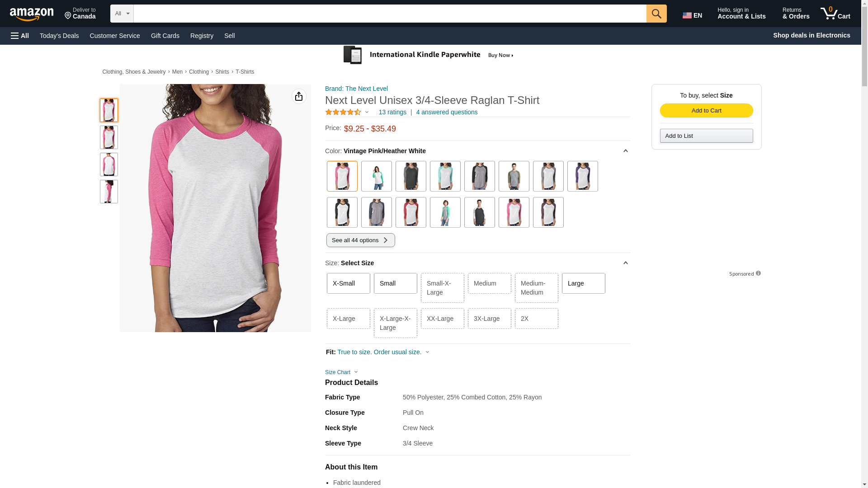Click the share icon on product image
This screenshot has height=488, width=868.
coord(299,96)
